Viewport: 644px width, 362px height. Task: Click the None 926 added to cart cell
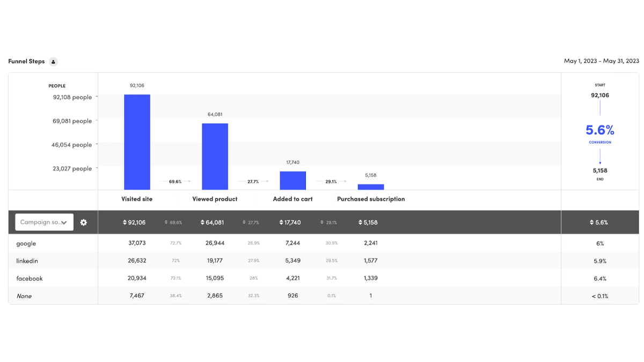(292, 295)
